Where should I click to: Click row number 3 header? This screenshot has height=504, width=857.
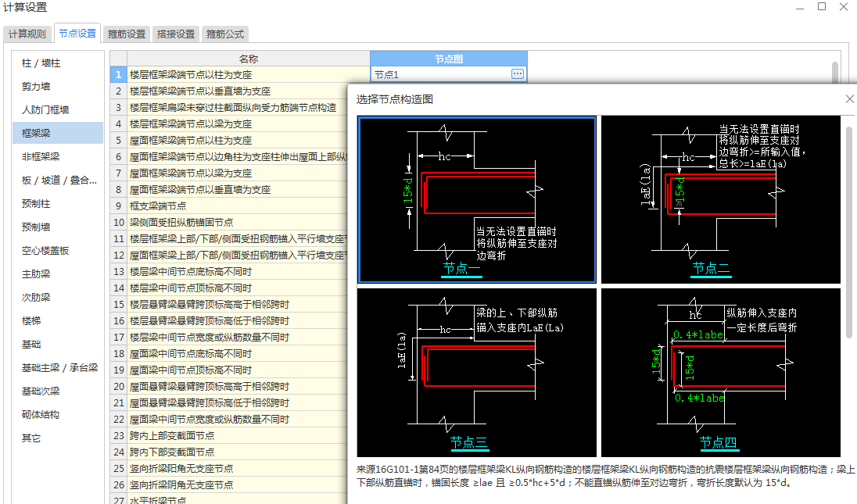click(119, 108)
